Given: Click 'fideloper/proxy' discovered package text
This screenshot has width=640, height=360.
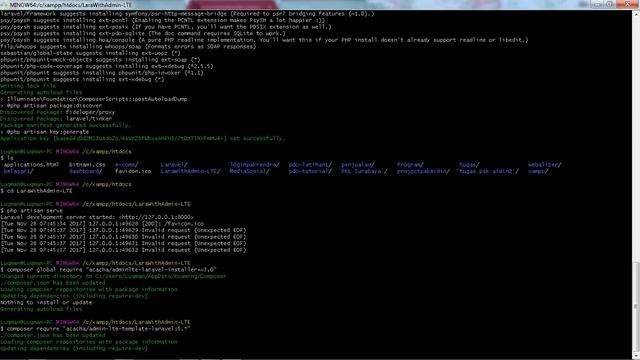Looking at the screenshot, I should [90, 112].
